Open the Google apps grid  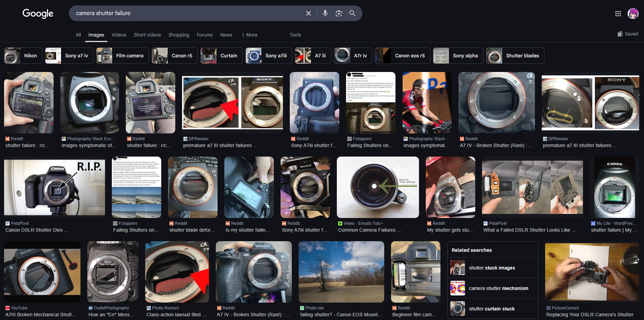(x=618, y=14)
